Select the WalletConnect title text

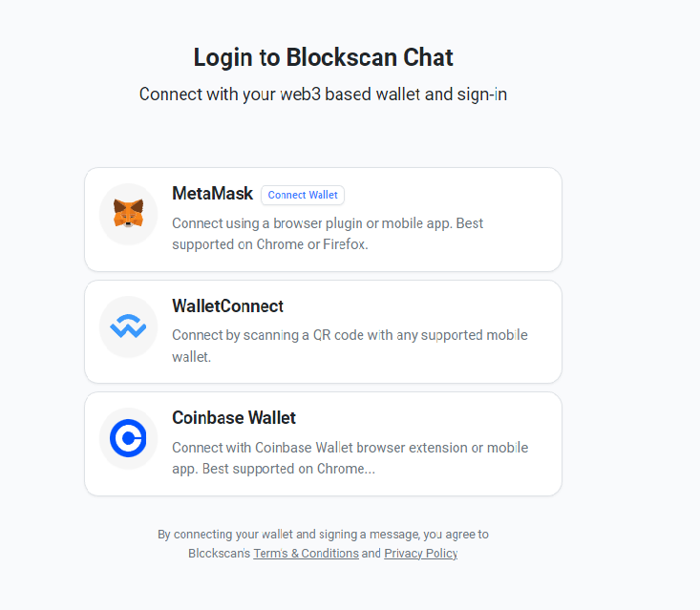point(227,306)
